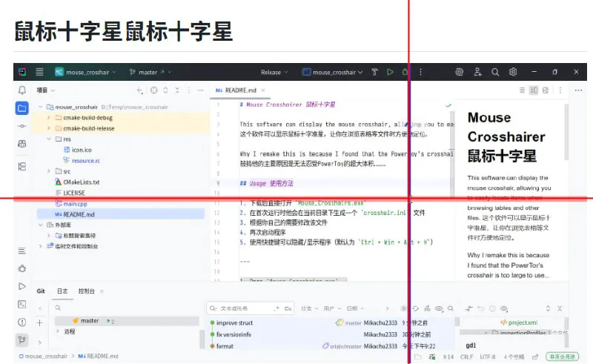Click the JetBrains logo icon in title bar
This screenshot has height=364, width=593.
point(22,72)
